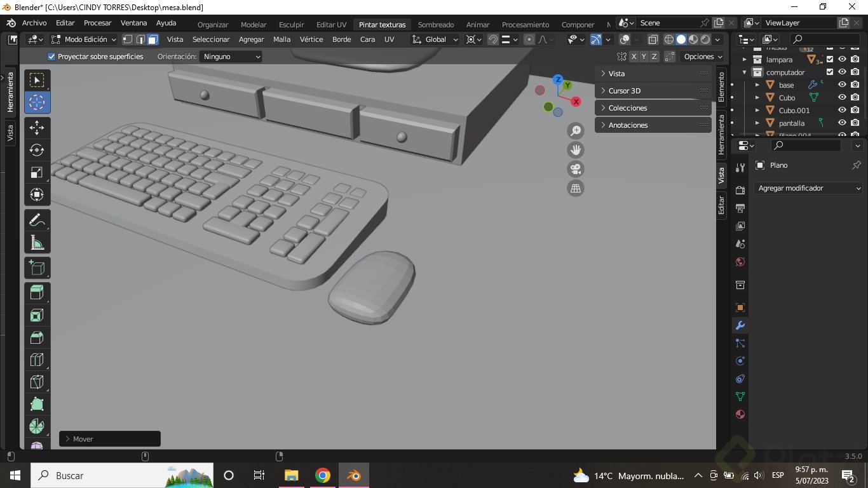Screen dimensions: 868x488
Task: Select the Extrude Region tool
Action: (37, 292)
